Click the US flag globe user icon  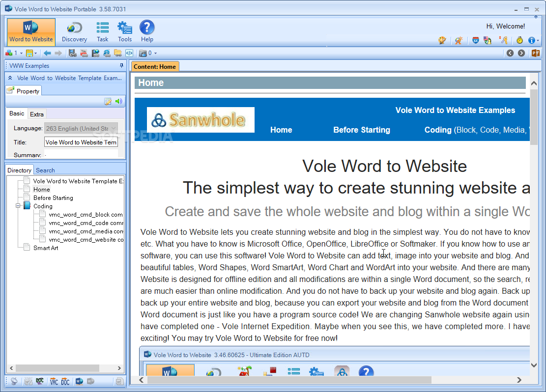tap(488, 40)
